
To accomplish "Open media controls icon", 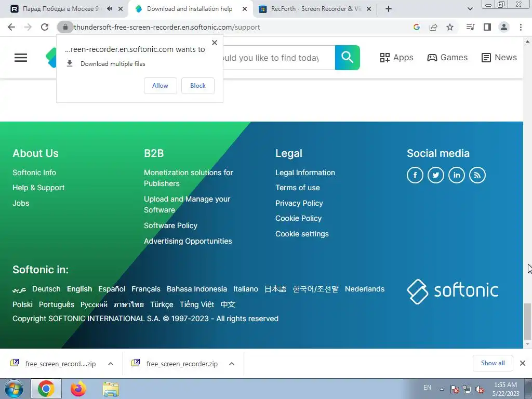I will point(470,27).
